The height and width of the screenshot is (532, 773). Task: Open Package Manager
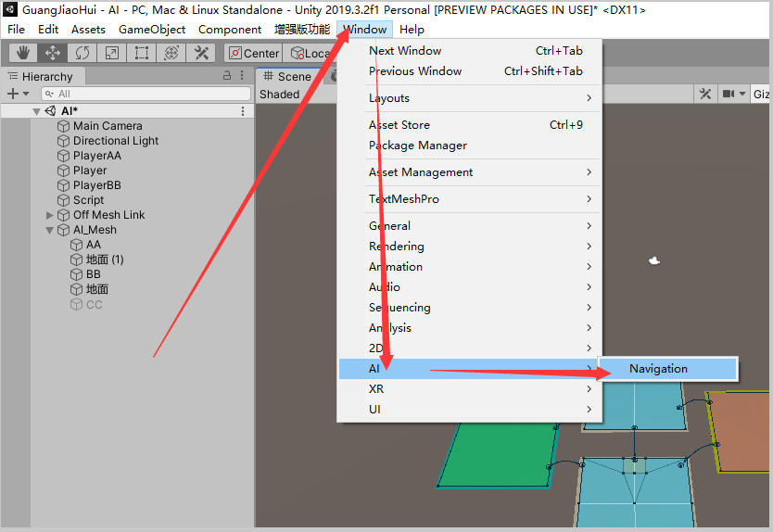(469, 146)
